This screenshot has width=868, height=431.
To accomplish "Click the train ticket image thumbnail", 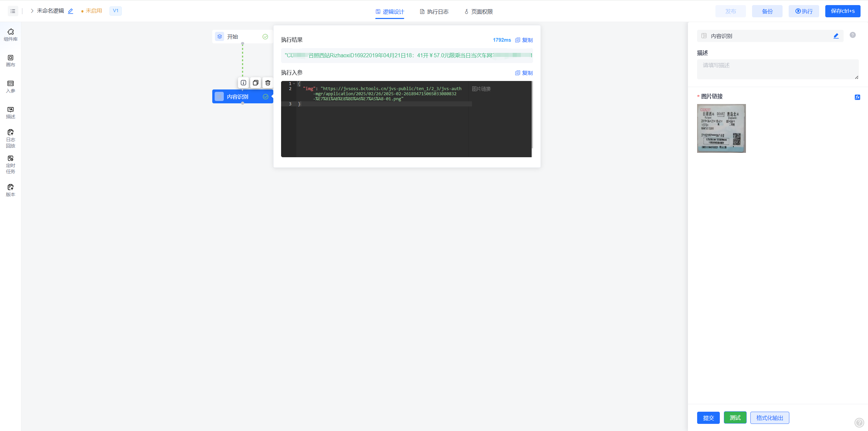I will pos(721,128).
